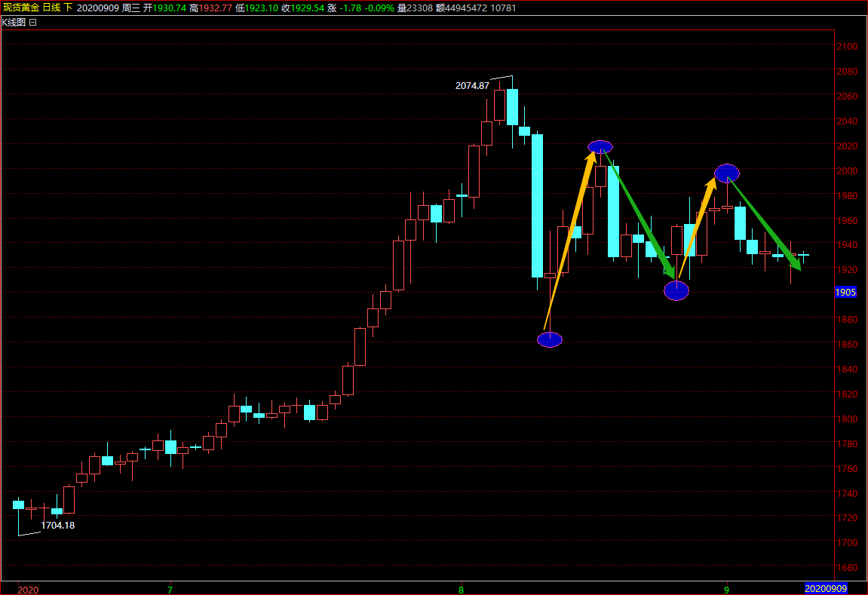Viewport: 868px width, 595px height.
Task: Select the high price 1932.77
Action: tap(216, 8)
